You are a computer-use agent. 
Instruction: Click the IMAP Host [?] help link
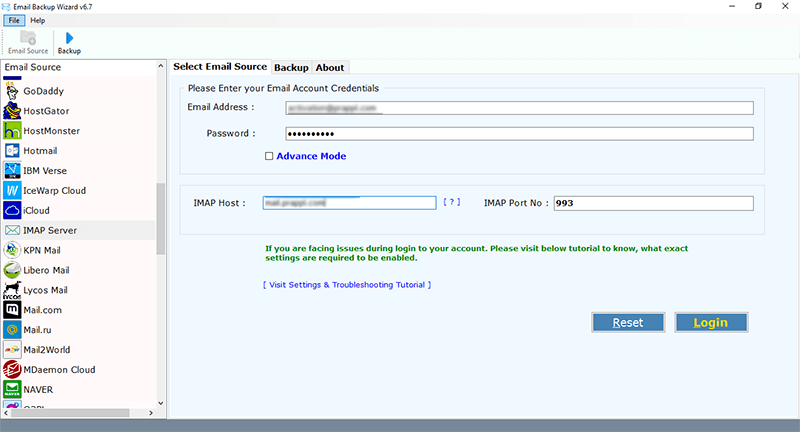click(x=452, y=202)
